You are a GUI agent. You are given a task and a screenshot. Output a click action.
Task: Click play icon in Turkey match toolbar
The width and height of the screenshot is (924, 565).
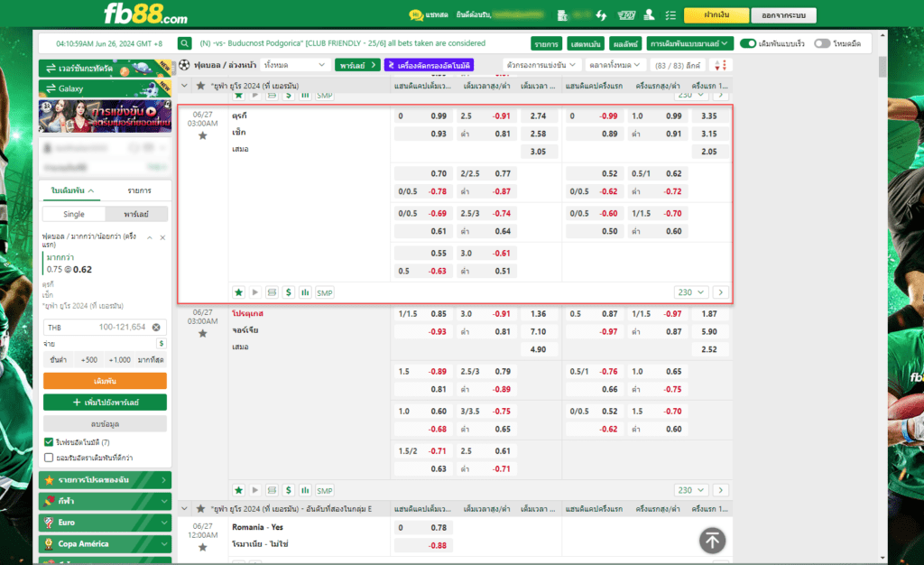(x=255, y=292)
